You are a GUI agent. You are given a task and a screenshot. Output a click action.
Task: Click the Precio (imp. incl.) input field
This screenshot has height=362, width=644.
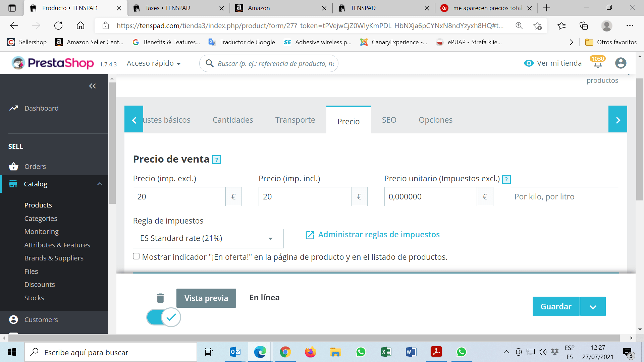click(x=305, y=197)
